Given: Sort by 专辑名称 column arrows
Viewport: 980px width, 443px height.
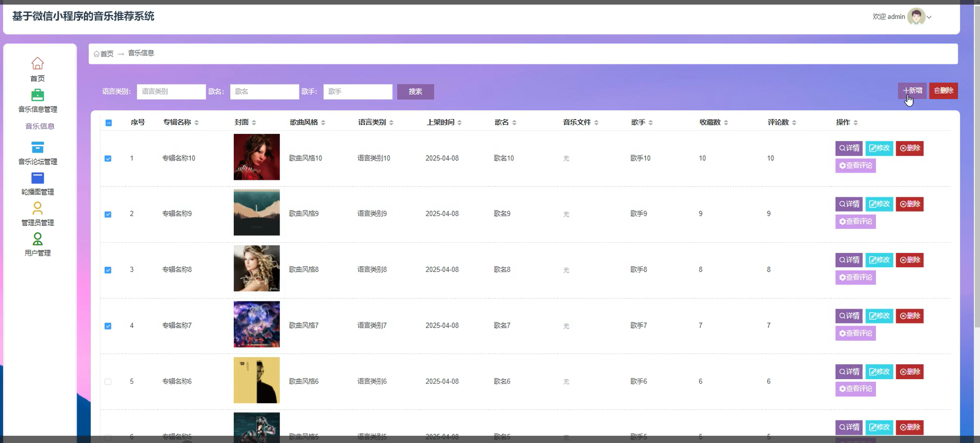Looking at the screenshot, I should coord(197,123).
